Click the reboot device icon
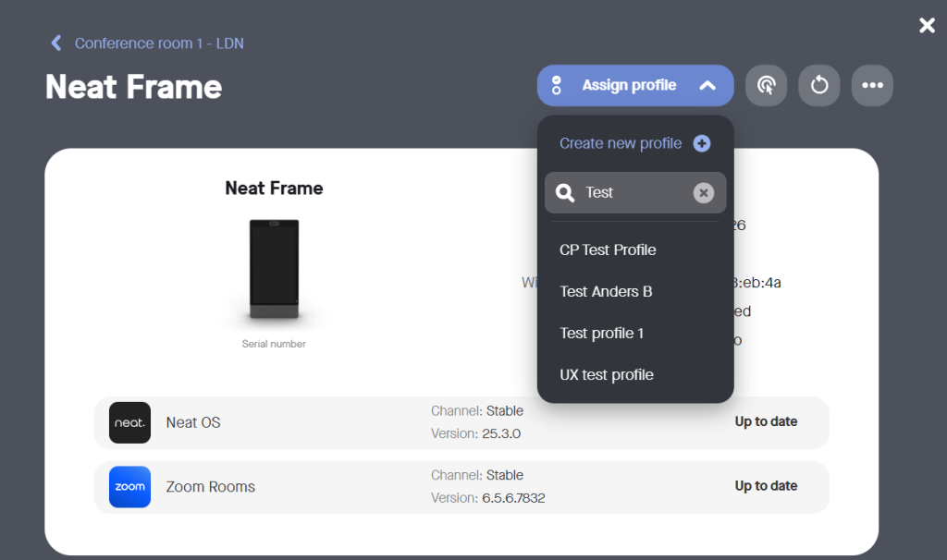The width and height of the screenshot is (947, 560). (x=818, y=85)
